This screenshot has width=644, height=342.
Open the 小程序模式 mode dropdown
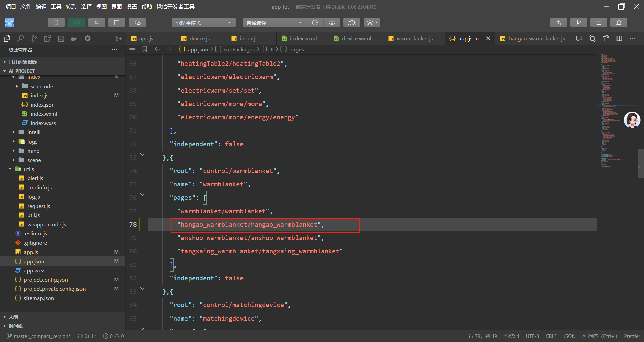203,23
